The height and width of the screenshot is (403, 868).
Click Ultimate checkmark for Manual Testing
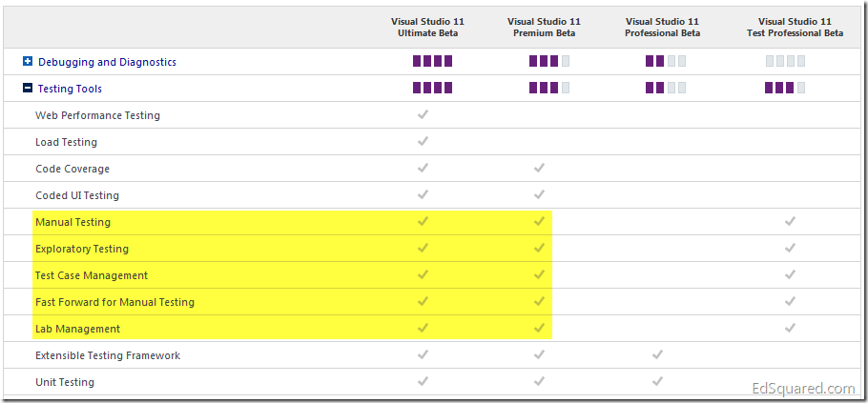(423, 221)
